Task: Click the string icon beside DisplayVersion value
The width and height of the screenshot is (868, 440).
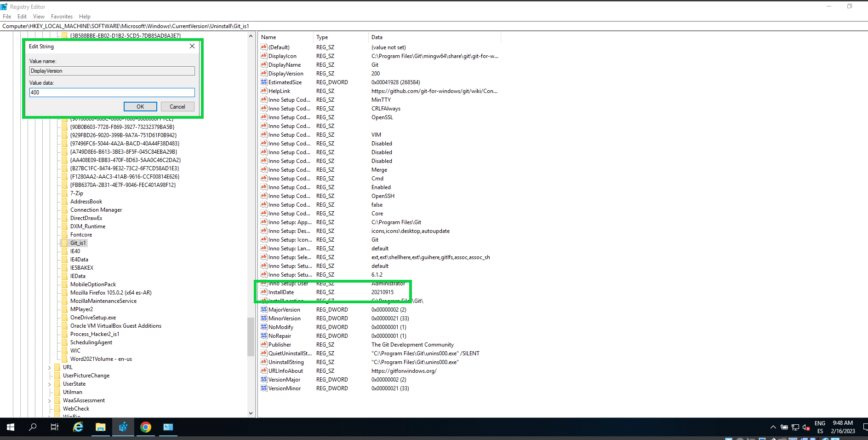Action: 263,74
